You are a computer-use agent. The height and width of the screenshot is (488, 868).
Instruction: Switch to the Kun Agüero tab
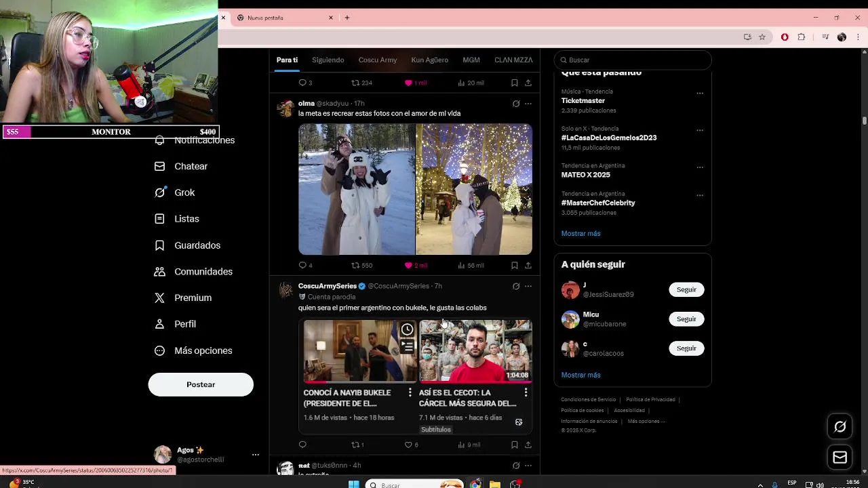tap(429, 60)
